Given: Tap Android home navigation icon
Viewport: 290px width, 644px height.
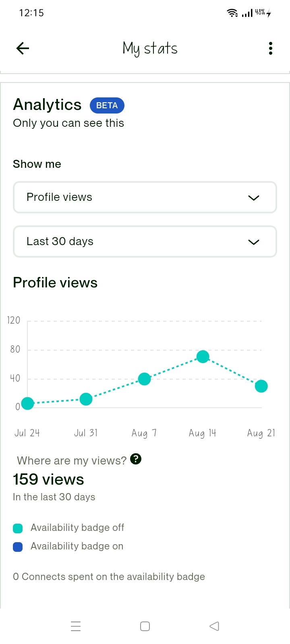Looking at the screenshot, I should click(145, 626).
